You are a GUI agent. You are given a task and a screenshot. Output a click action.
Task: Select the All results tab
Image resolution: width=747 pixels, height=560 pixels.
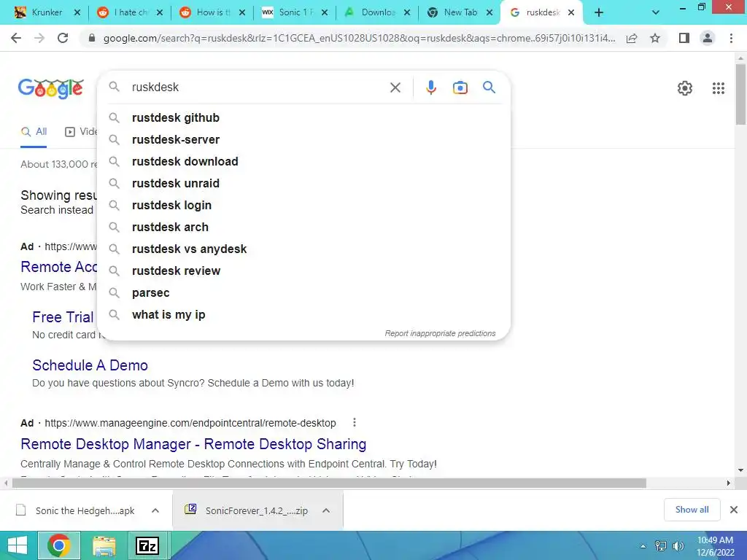pyautogui.click(x=34, y=132)
